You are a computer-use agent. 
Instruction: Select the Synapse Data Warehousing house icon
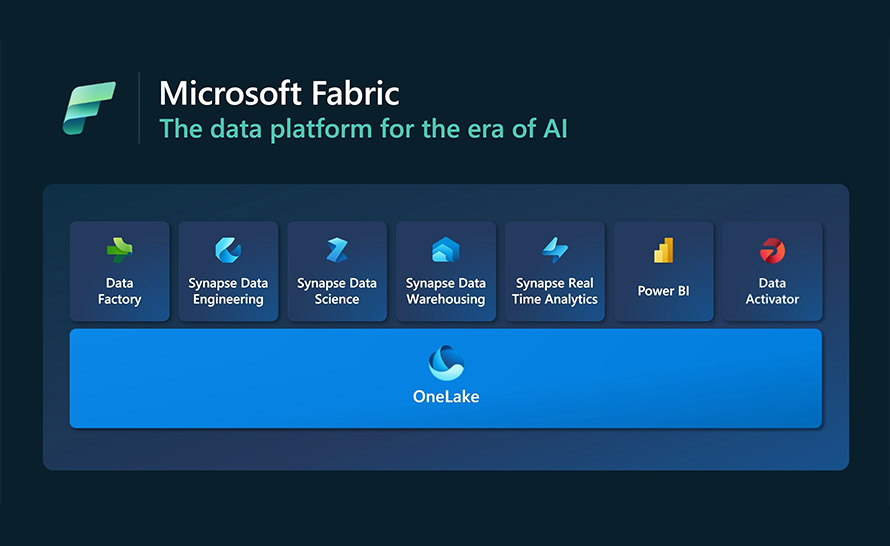pos(446,250)
